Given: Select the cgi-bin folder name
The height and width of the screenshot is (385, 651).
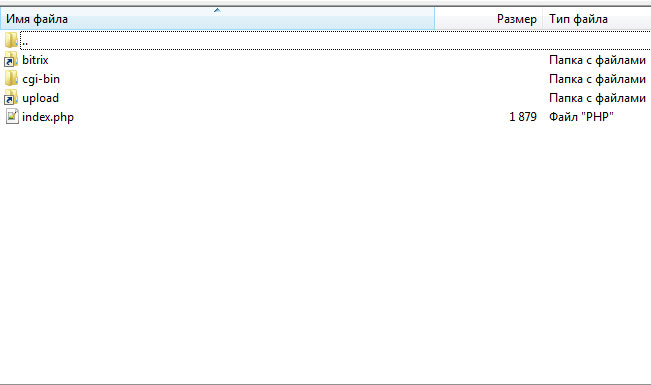Looking at the screenshot, I should pos(41,79).
